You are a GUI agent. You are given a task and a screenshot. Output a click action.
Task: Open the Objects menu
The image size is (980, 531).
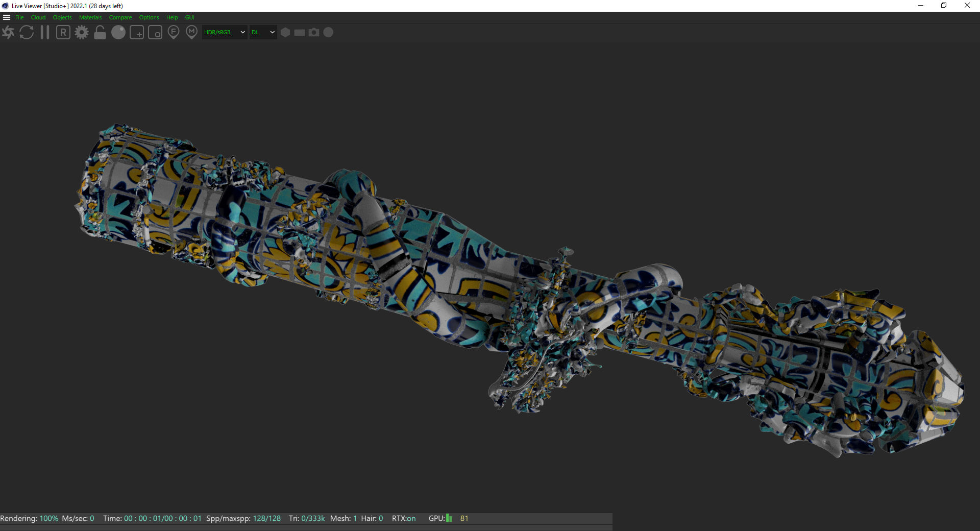pos(62,17)
